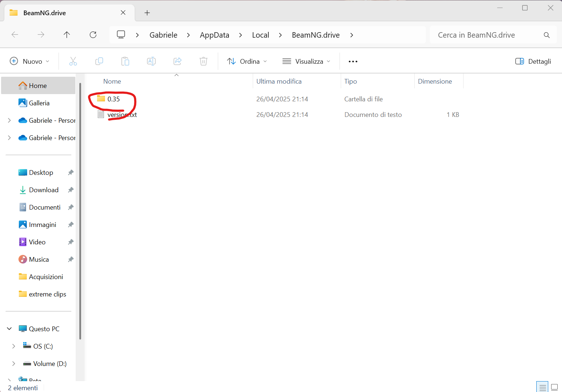Click the pin icon beside Download
The width and height of the screenshot is (562, 392).
click(71, 190)
